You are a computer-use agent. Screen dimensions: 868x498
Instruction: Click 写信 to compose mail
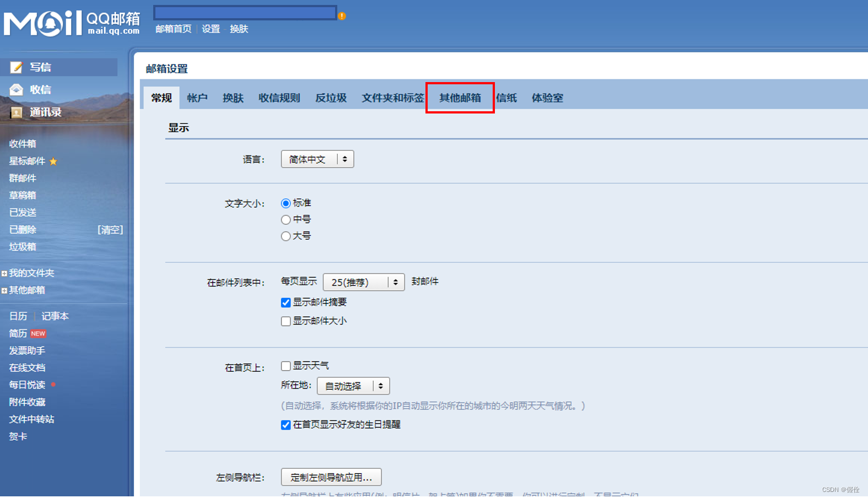pos(40,67)
